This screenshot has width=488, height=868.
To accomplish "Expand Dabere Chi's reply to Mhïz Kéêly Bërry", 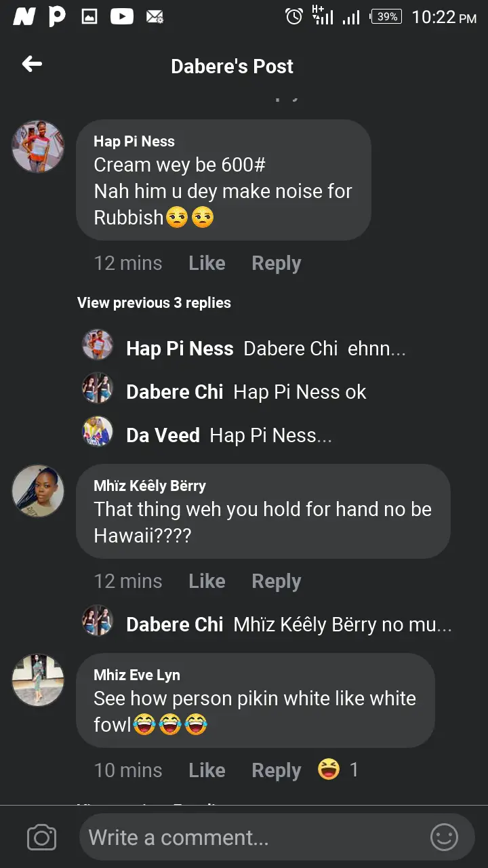I will (x=342, y=625).
